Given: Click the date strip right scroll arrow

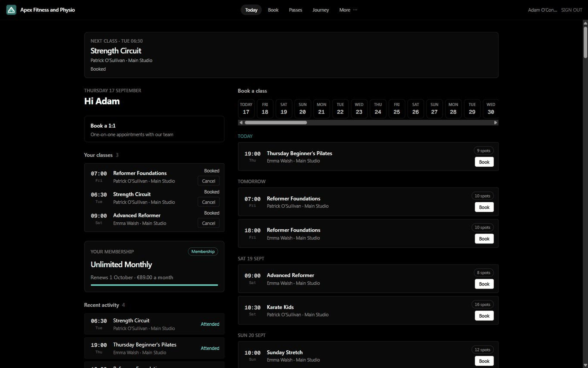Looking at the screenshot, I should point(496,123).
